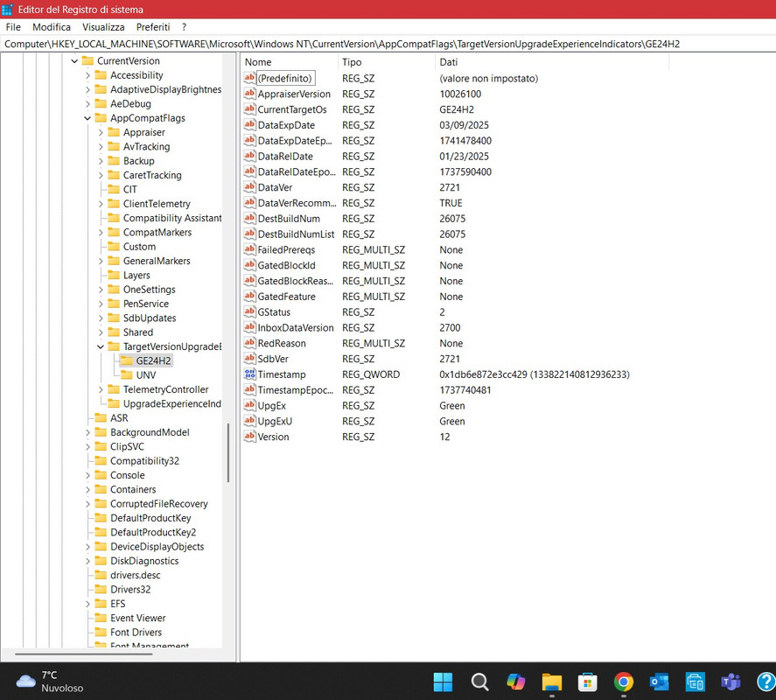Select the BackgroundModel key
This screenshot has width=776, height=700.
pos(150,432)
